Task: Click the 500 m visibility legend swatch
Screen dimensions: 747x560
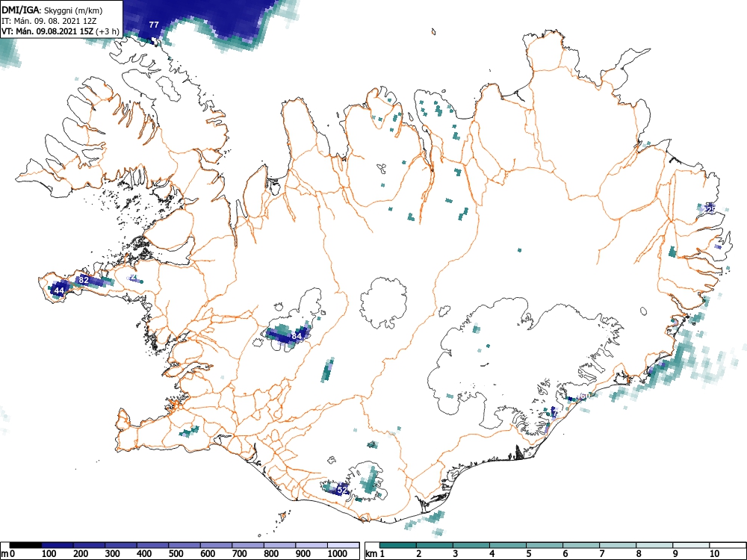Action: [x=185, y=545]
